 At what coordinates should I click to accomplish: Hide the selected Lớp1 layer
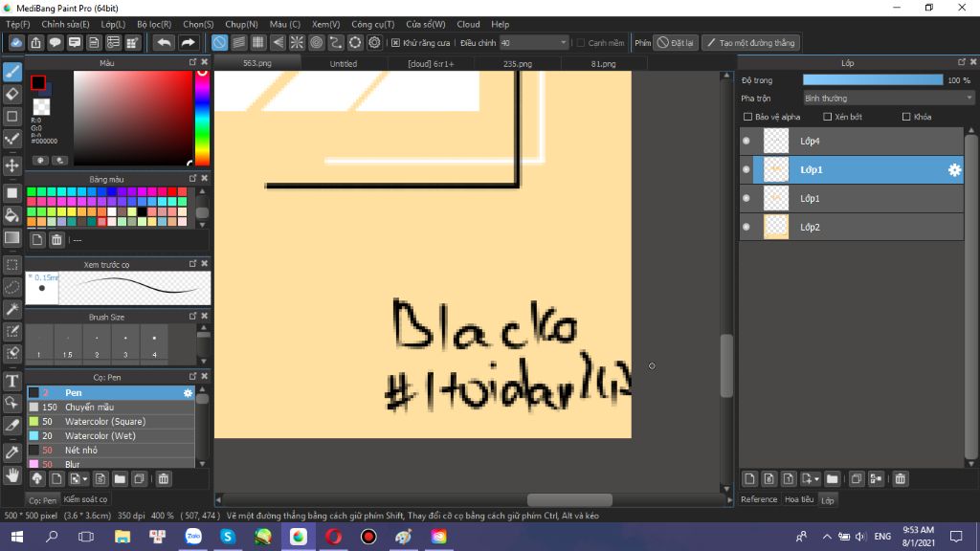point(746,169)
